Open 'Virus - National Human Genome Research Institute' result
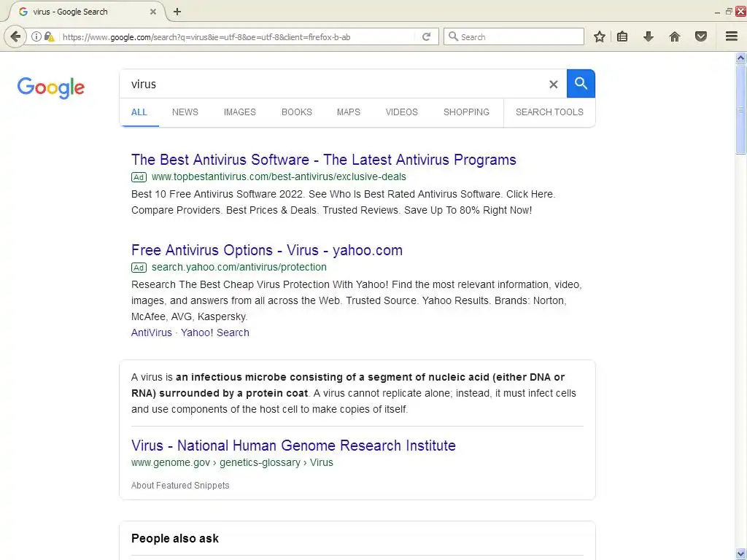747x560 pixels. click(x=293, y=446)
